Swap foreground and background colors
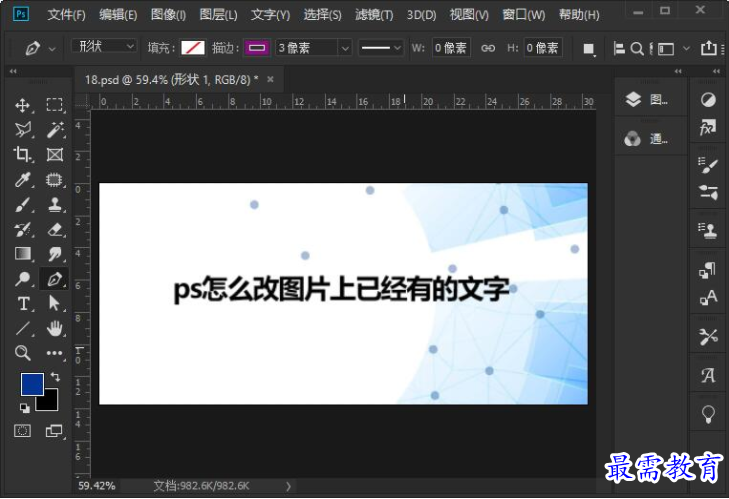This screenshot has height=499, width=729. (x=55, y=376)
